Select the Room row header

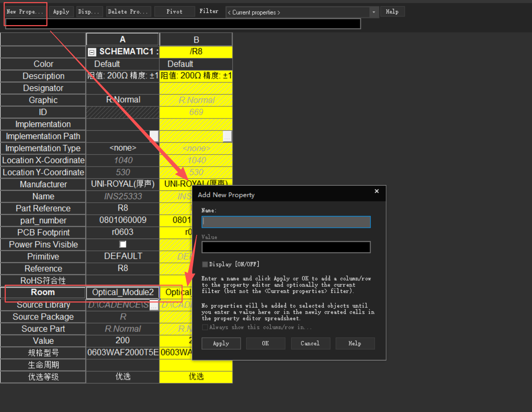click(43, 292)
